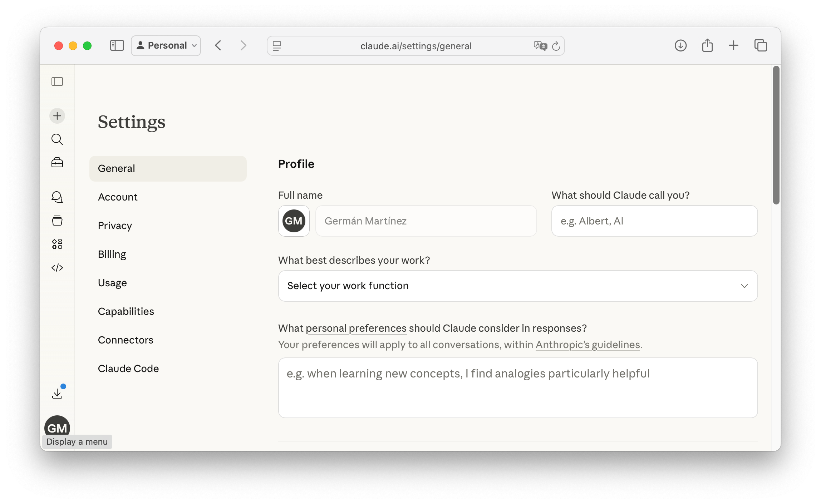Viewport: 821px width, 504px height.
Task: Open the Connectors settings tab
Action: [126, 340]
